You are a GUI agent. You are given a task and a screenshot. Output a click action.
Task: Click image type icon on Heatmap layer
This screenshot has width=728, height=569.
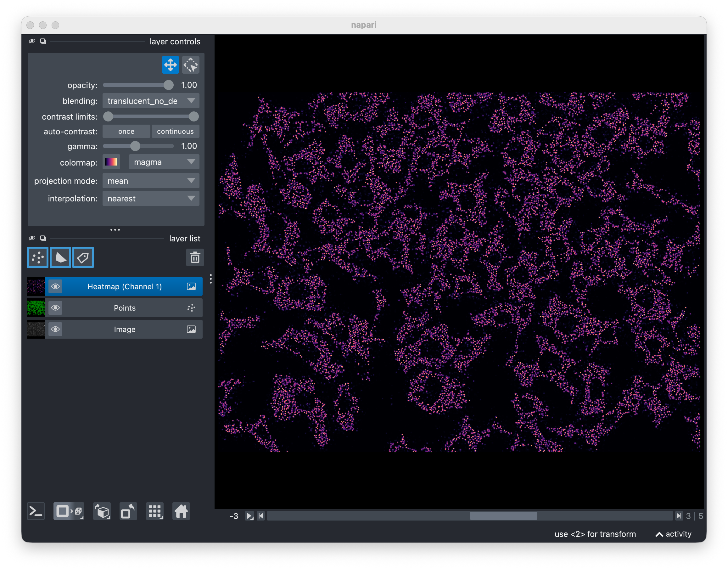(x=191, y=286)
